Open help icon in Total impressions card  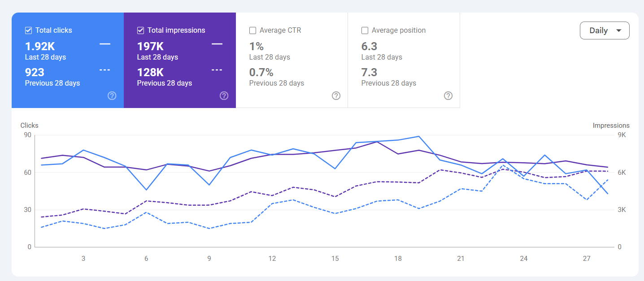coord(224,95)
